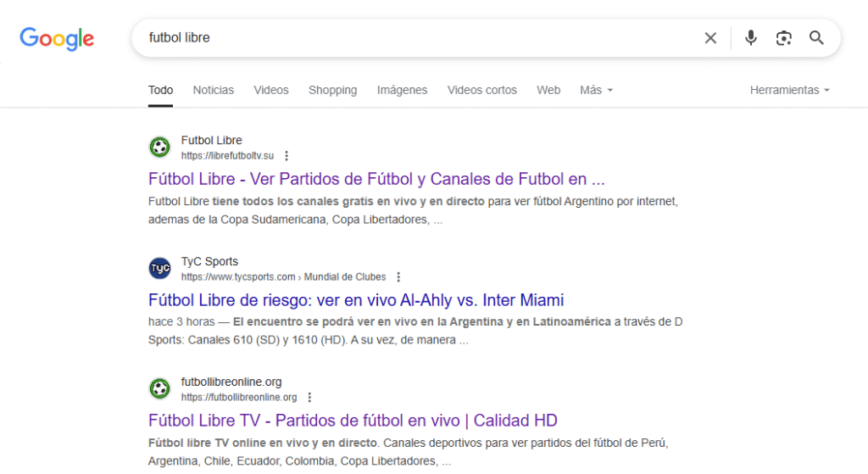This screenshot has width=868, height=474.
Task: Click the librefutboltv.su URL text
Action: 227,156
